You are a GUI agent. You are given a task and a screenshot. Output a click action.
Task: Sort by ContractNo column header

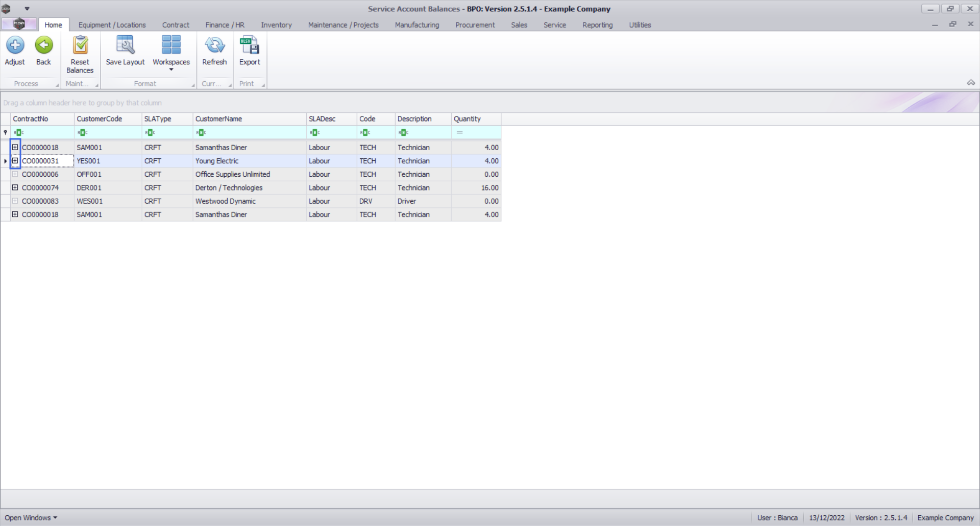(42, 119)
